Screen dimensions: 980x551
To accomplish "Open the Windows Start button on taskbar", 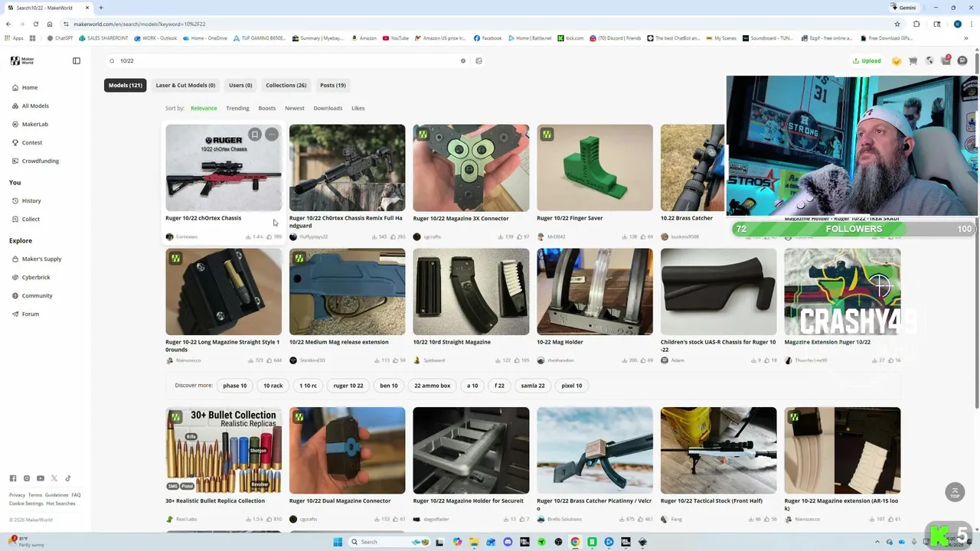I will tap(338, 542).
